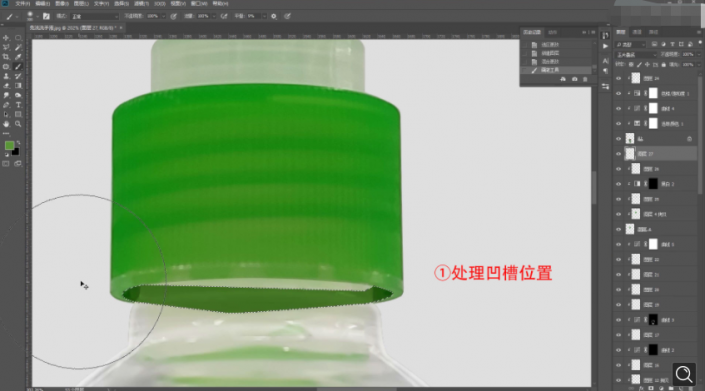Select the Lasso tool

[6, 47]
